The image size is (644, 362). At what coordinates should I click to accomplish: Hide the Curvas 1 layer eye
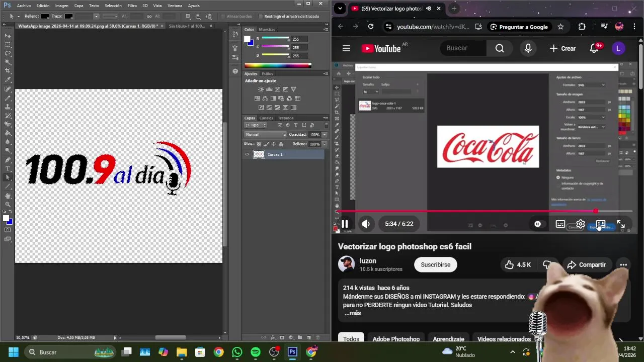[247, 154]
